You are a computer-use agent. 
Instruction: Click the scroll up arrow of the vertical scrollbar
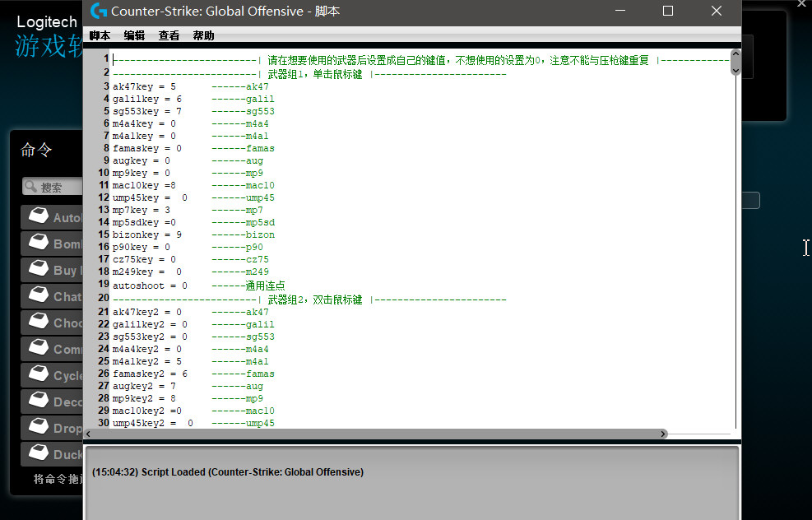click(735, 53)
